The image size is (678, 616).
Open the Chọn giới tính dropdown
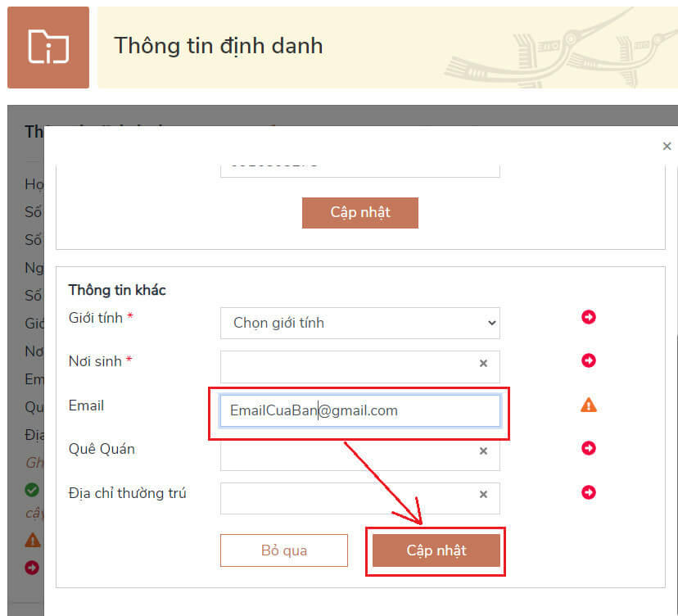(x=359, y=323)
